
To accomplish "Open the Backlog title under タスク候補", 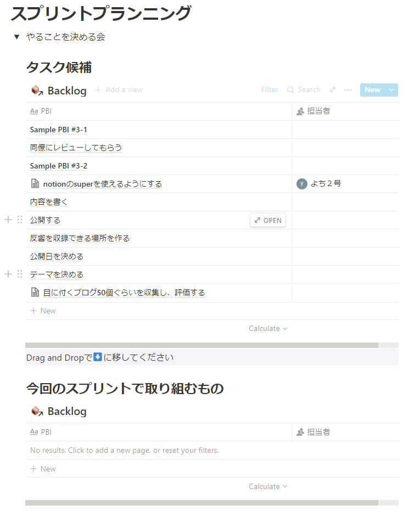I will [x=67, y=91].
